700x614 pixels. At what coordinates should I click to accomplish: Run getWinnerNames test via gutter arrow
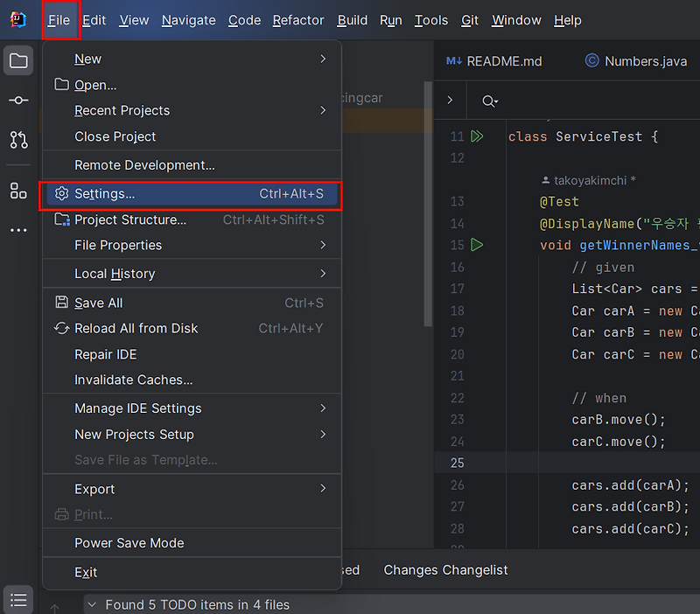[x=477, y=245]
